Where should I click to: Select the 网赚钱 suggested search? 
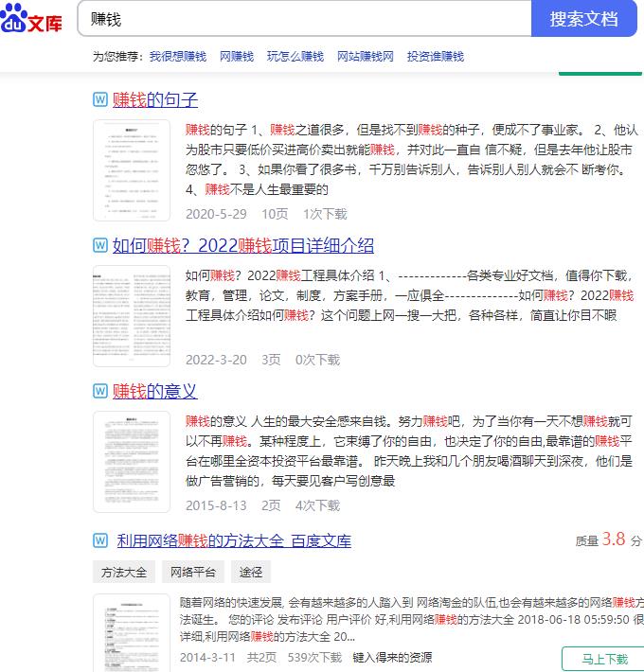tap(237, 57)
